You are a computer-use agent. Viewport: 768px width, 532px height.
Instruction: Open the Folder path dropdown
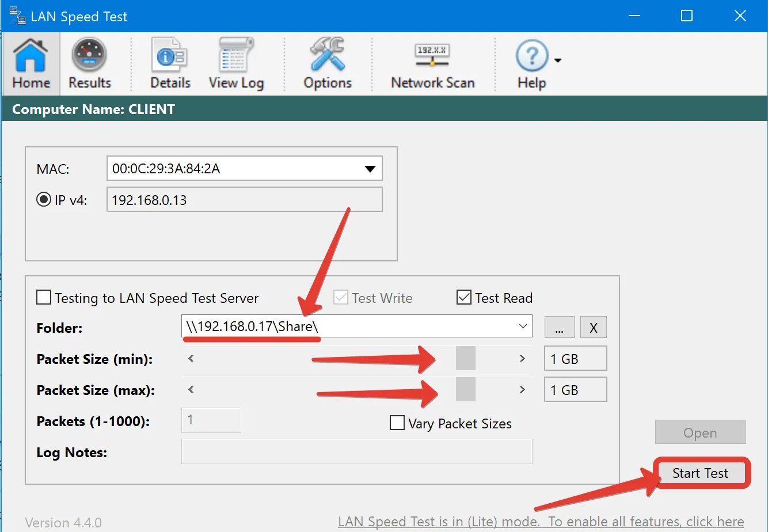(x=523, y=326)
